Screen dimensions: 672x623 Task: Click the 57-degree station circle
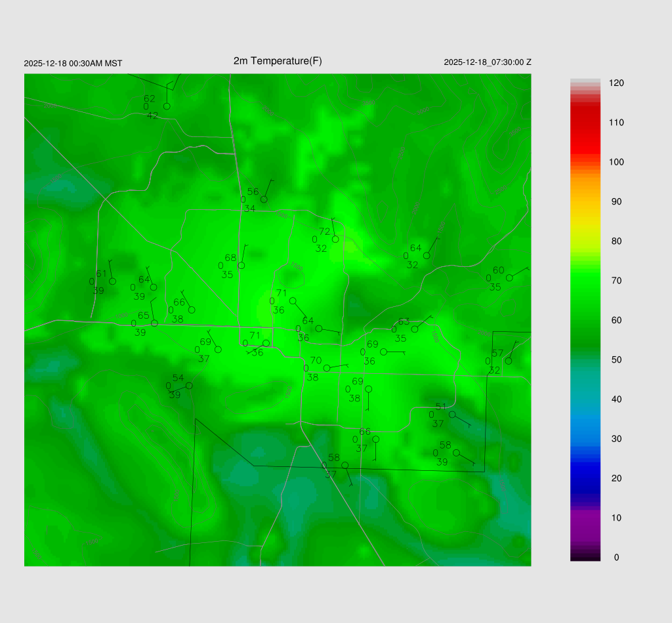(x=509, y=361)
